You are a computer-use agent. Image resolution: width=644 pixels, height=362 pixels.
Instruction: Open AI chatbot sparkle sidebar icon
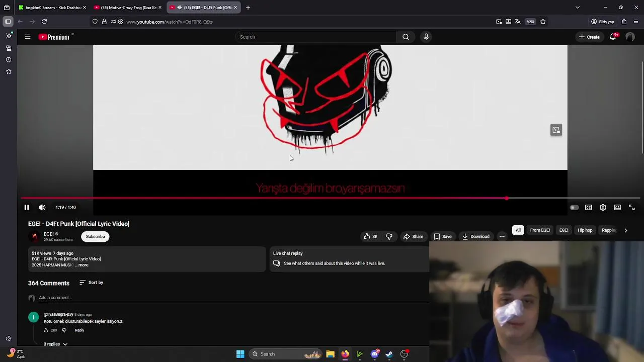(x=9, y=36)
